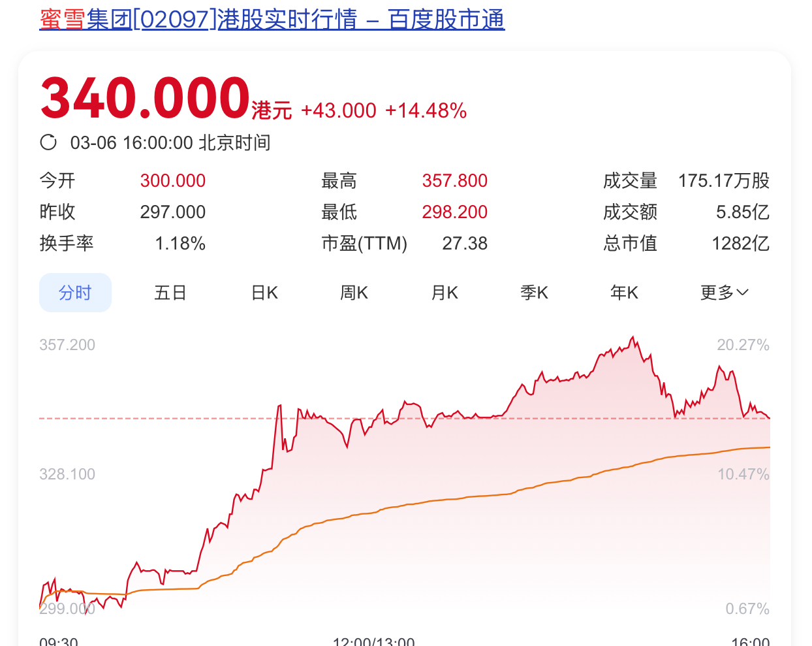This screenshot has width=812, height=646.
Task: Select the 季K tab
Action: tap(535, 293)
